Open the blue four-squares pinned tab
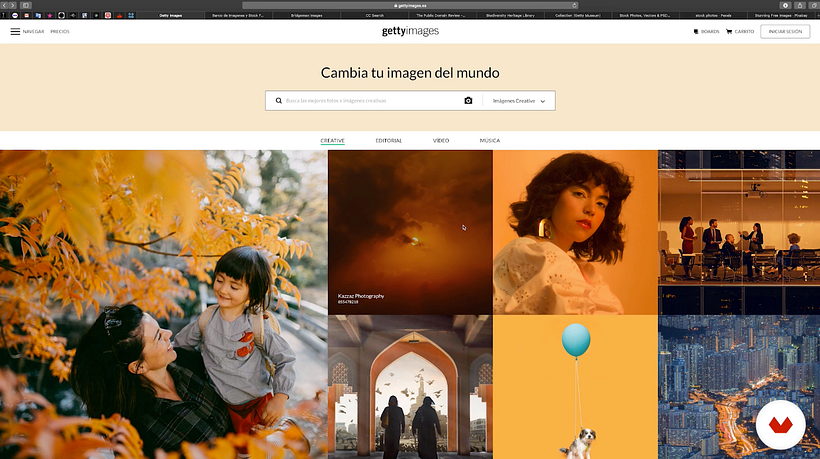This screenshot has width=820, height=459. click(131, 16)
